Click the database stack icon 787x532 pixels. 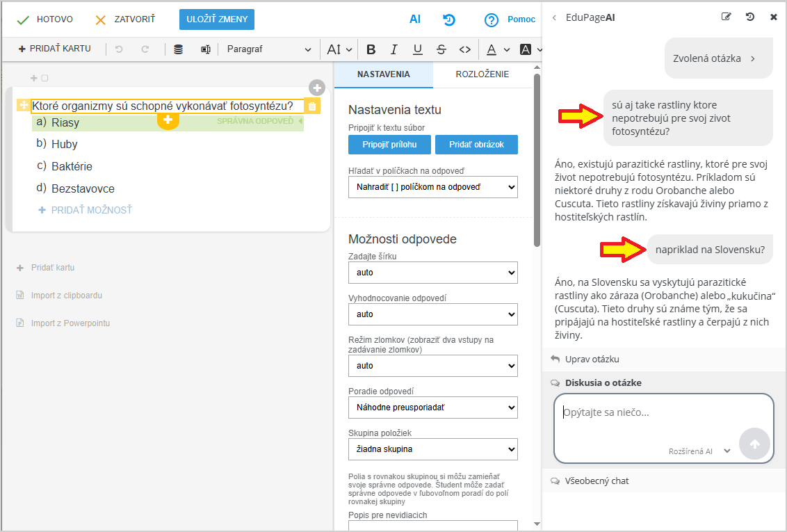[x=178, y=49]
